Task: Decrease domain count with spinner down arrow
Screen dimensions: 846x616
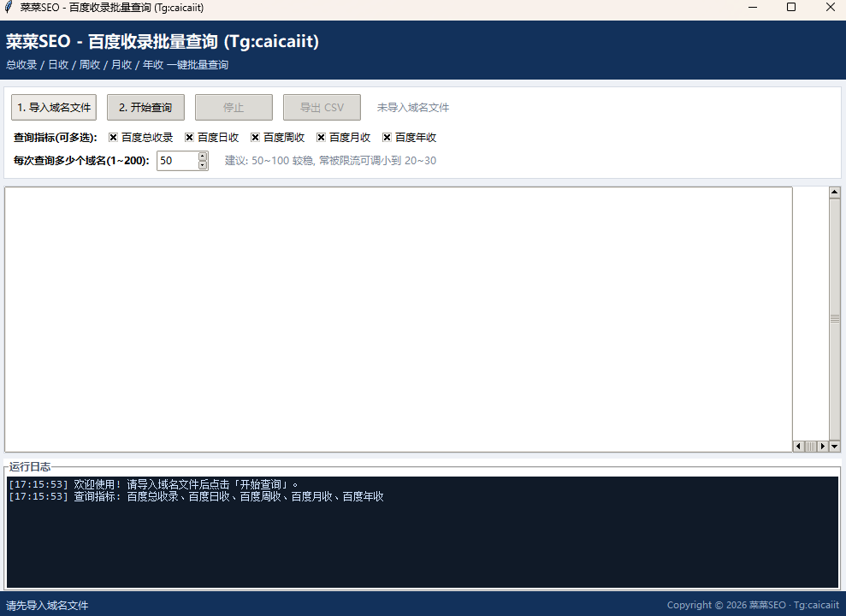Action: tap(203, 165)
